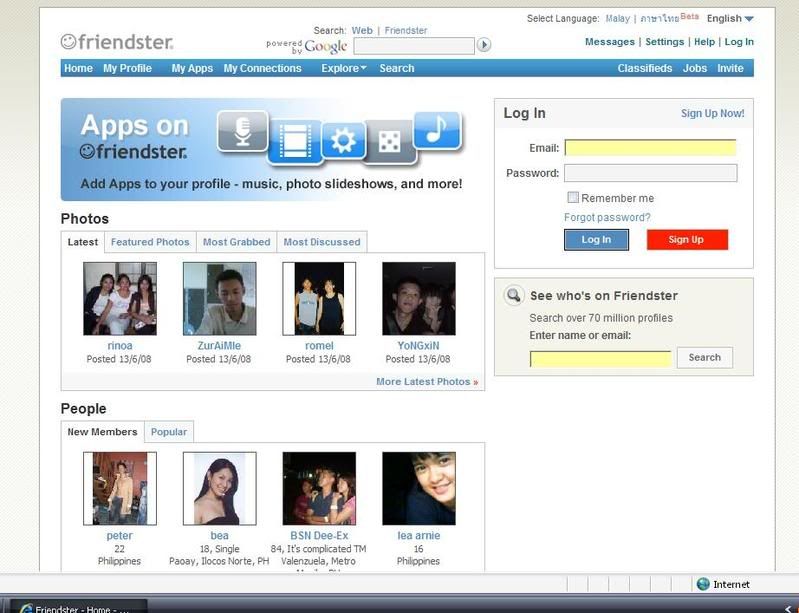Open rinoa's photo thumbnail
This screenshot has width=799, height=613.
coord(120,299)
